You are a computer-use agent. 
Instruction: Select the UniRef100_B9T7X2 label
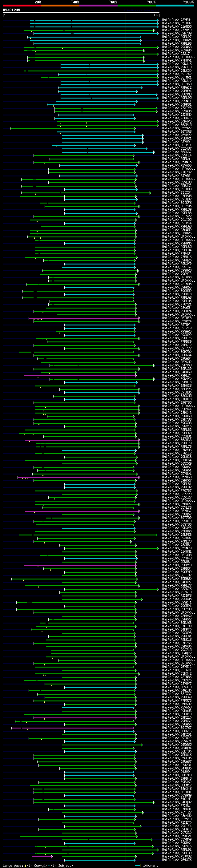tap(177, 74)
